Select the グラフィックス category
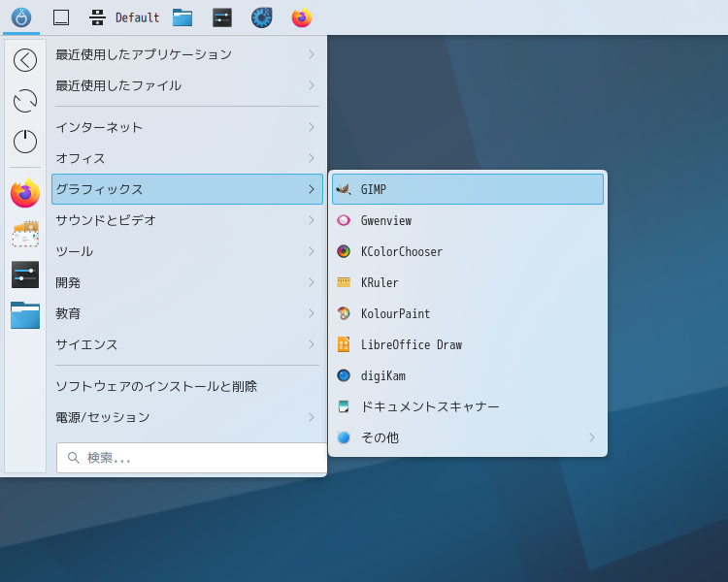Screen dimensions: 728x582 tap(187, 189)
